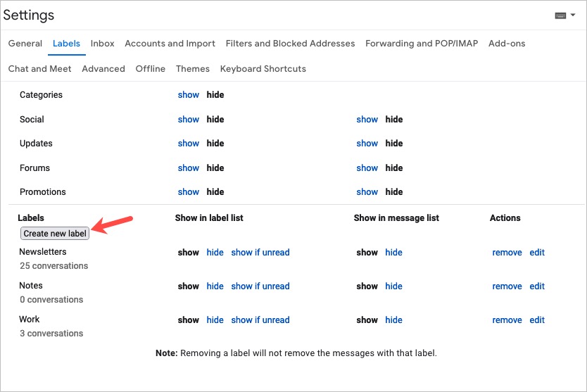Show Categories in the label list
Viewport: 587px width, 392px height.
click(x=189, y=95)
